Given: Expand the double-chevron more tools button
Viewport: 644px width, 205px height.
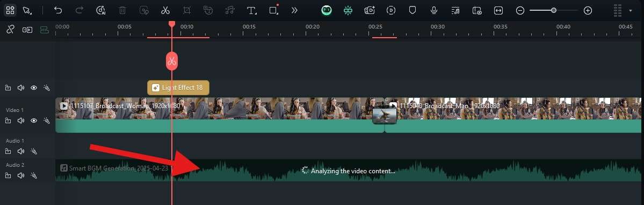Looking at the screenshot, I should (x=294, y=10).
